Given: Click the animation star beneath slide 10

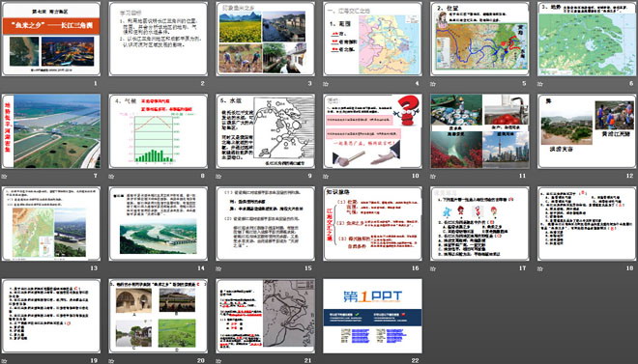Looking at the screenshot, I should point(326,177).
